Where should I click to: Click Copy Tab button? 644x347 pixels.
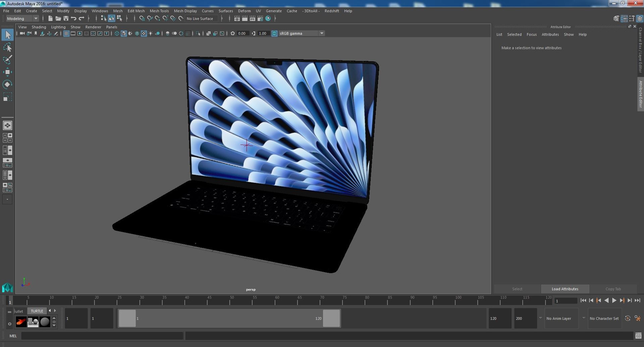tap(613, 289)
